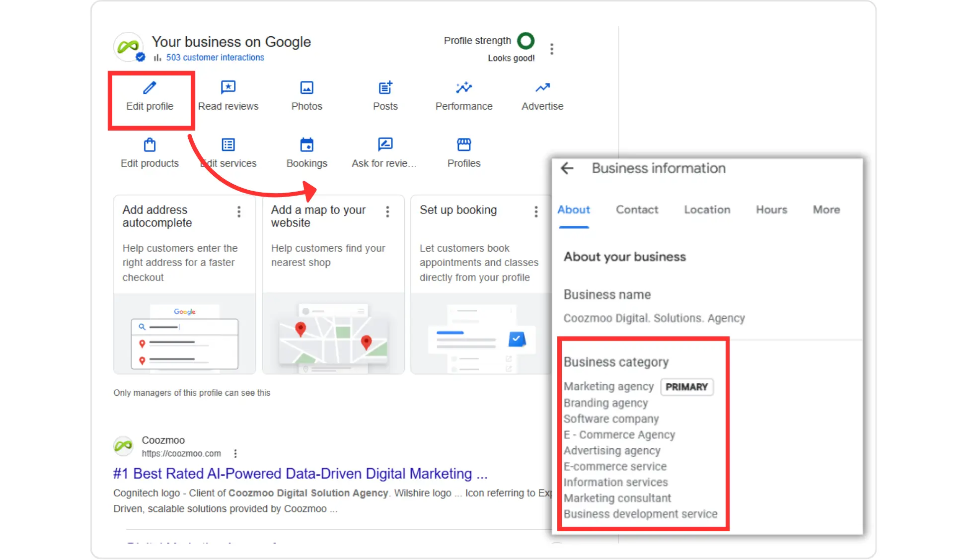Click E-commerce service category
Screen dimensions: 978x560
[615, 467]
